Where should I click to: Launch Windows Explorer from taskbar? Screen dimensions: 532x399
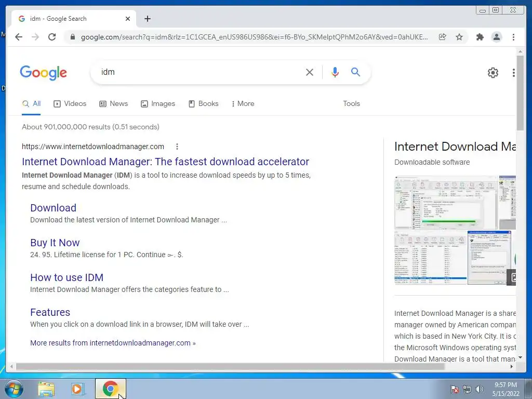pyautogui.click(x=46, y=389)
